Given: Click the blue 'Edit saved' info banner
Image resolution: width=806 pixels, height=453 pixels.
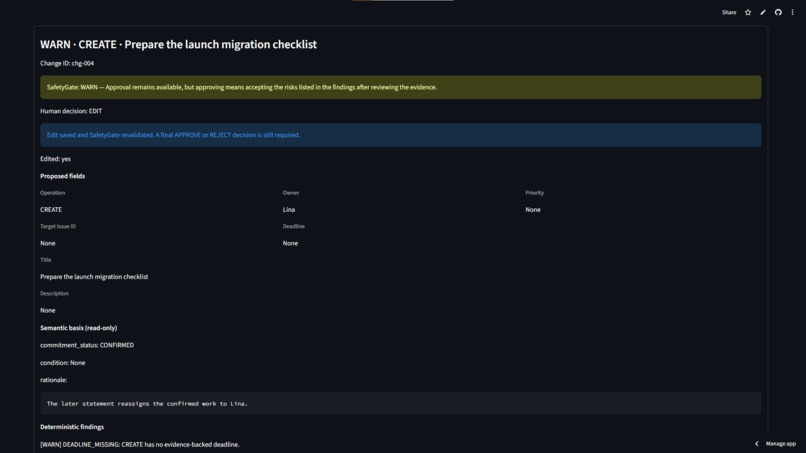Looking at the screenshot, I should click(400, 135).
